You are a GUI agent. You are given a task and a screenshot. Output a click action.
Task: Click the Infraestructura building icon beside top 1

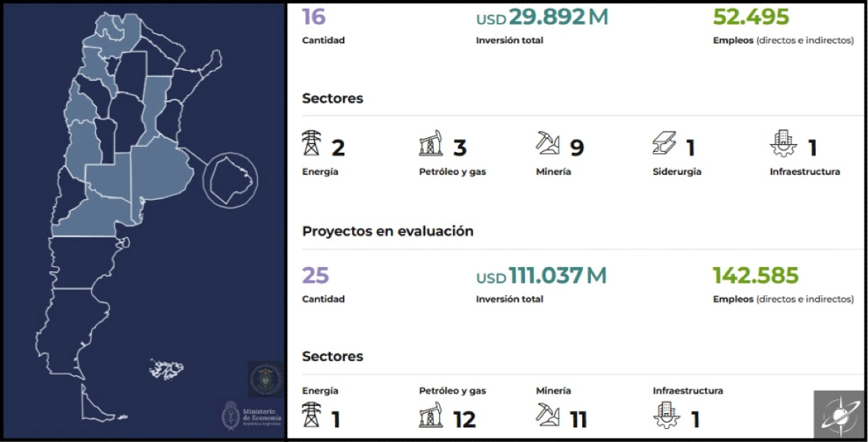(783, 143)
